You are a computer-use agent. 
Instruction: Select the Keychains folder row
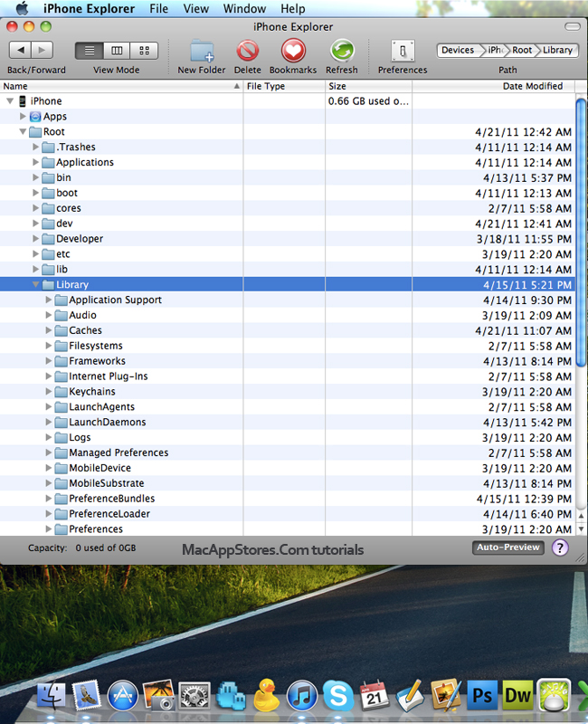[x=287, y=392]
